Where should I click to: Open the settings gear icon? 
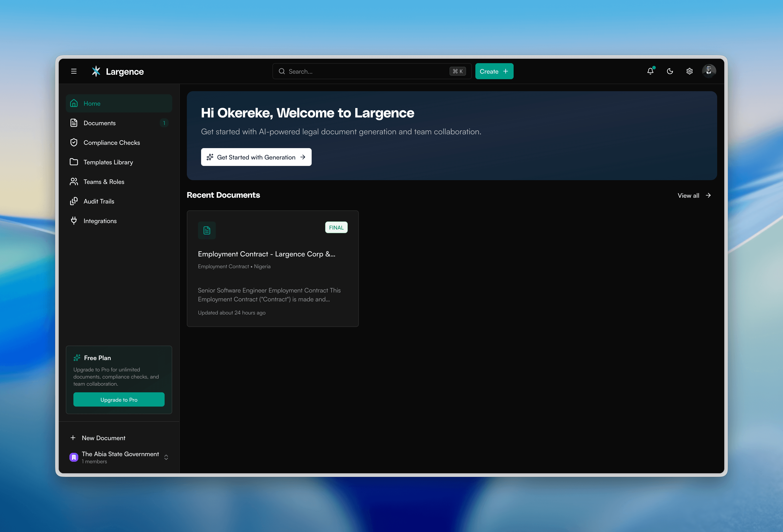(x=689, y=71)
